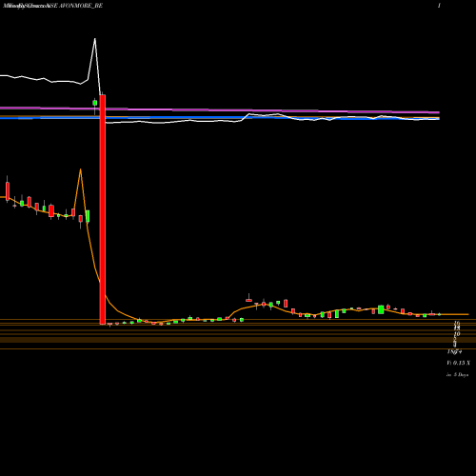Image resolution: width=476 pixels, height=476 pixels.
Task: Click the "in 5 Days" label
Action: point(457,375)
